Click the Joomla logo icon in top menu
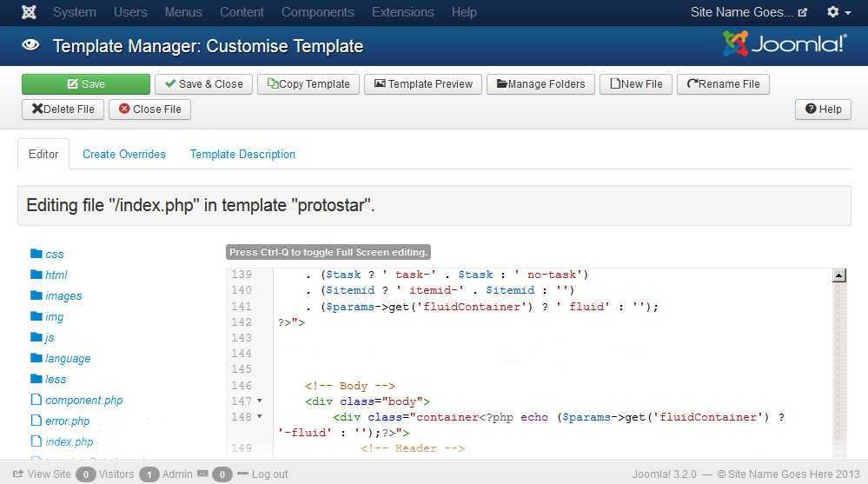Viewport: 868px width, 484px height. click(29, 12)
